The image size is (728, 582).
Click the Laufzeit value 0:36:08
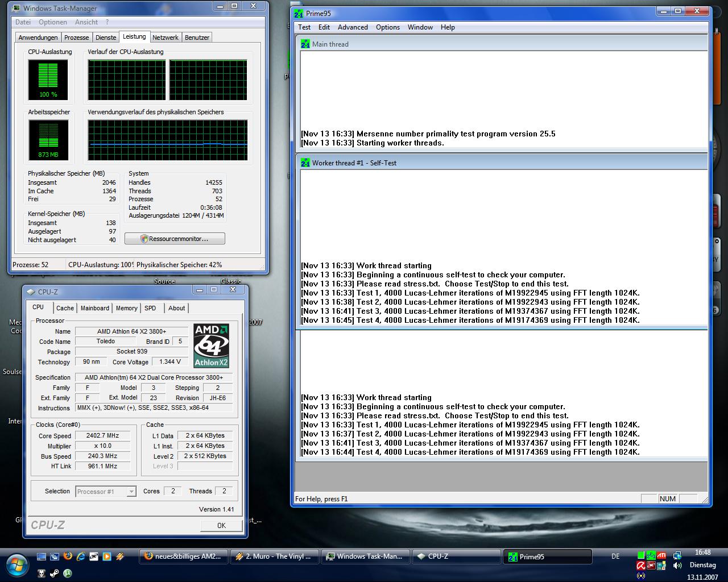click(211, 207)
